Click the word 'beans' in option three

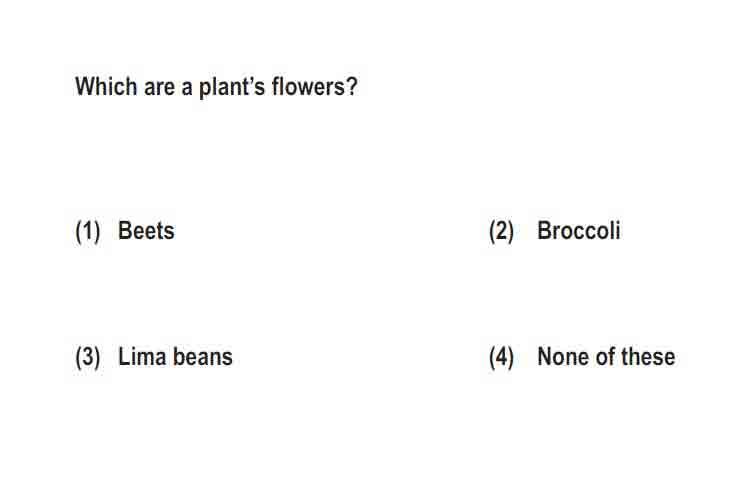tap(203, 357)
